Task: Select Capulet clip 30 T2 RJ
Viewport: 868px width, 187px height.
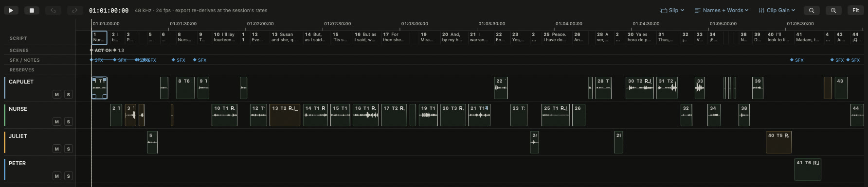Action: point(640,88)
